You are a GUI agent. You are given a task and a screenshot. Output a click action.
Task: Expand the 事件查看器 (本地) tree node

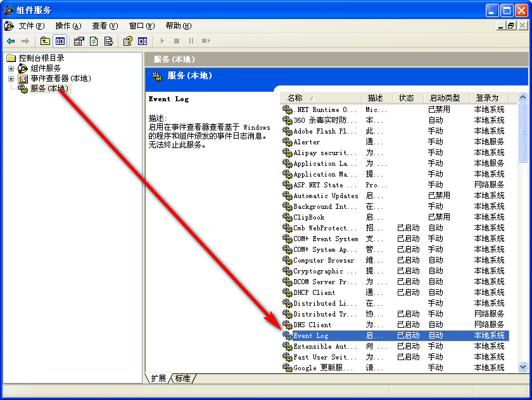click(x=11, y=78)
